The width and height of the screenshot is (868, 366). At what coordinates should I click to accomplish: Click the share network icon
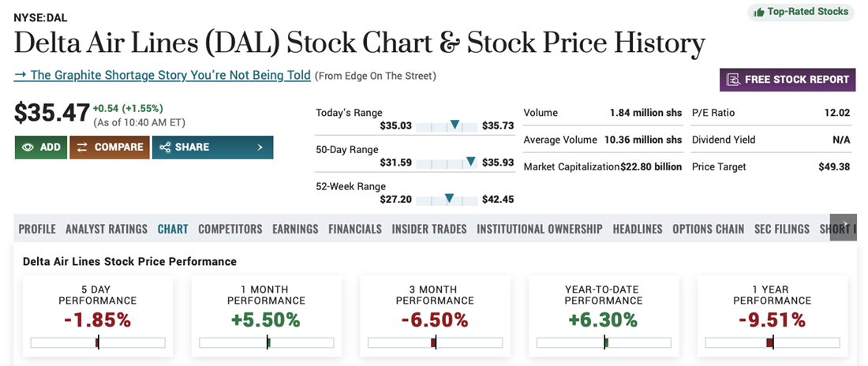click(x=165, y=148)
